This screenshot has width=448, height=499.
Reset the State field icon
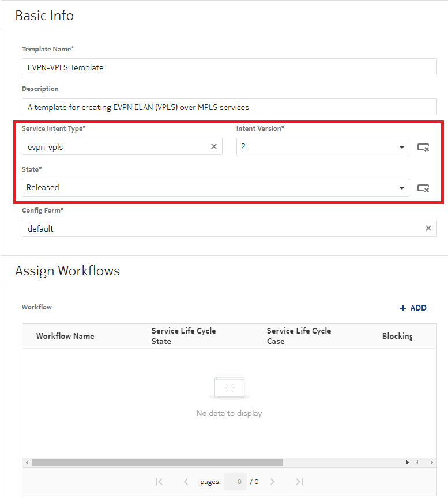click(423, 188)
